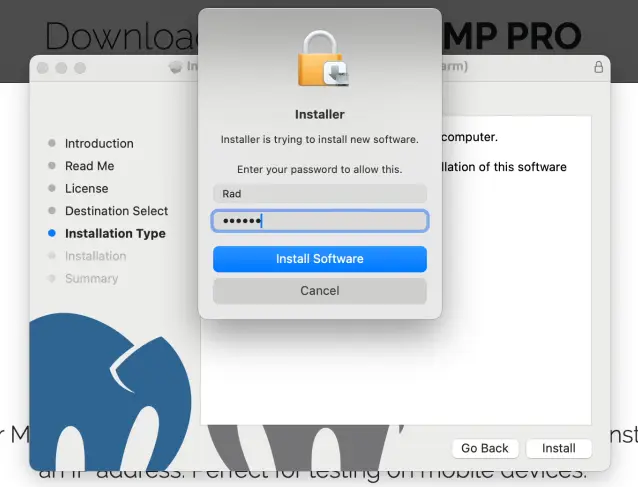The height and width of the screenshot is (487, 638).
Task: Select the Read Me step in the sidebar
Action: point(89,166)
